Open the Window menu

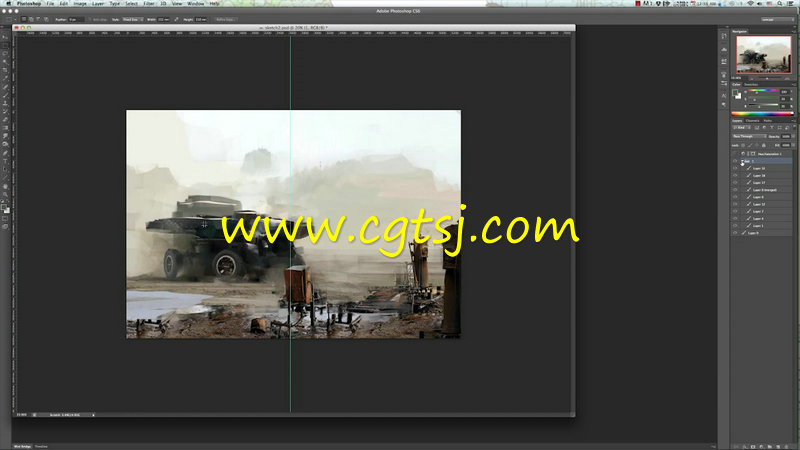tap(195, 4)
